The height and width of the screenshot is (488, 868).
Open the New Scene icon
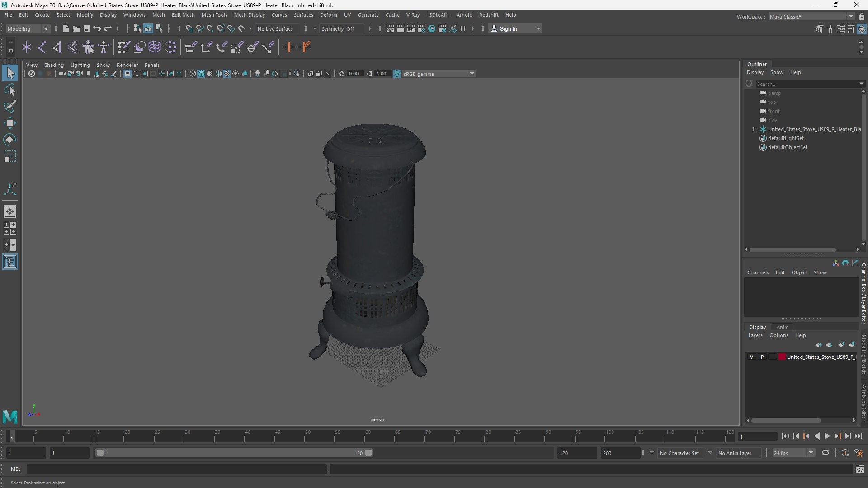pos(66,28)
